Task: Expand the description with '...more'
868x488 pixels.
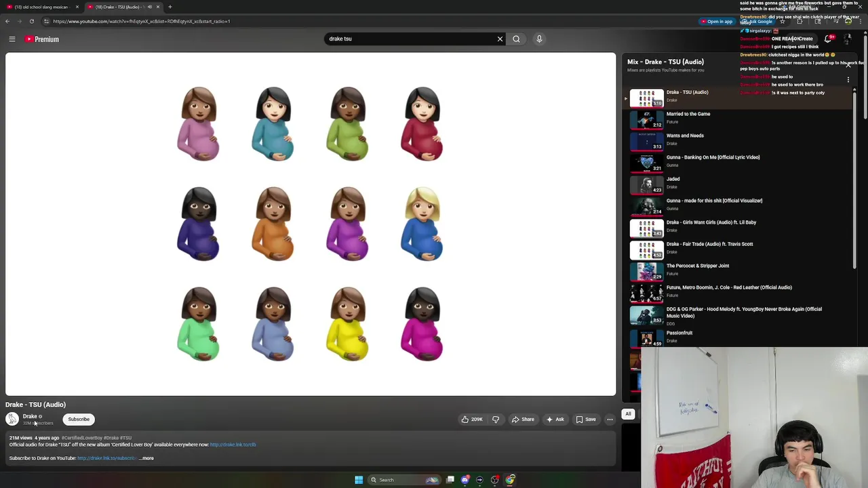Action: [x=146, y=458]
